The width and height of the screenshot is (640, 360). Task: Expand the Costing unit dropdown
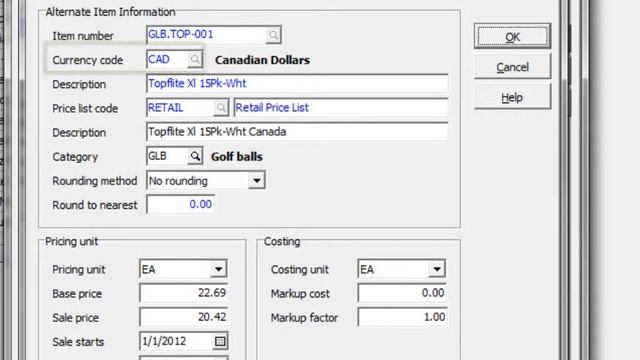(x=437, y=269)
